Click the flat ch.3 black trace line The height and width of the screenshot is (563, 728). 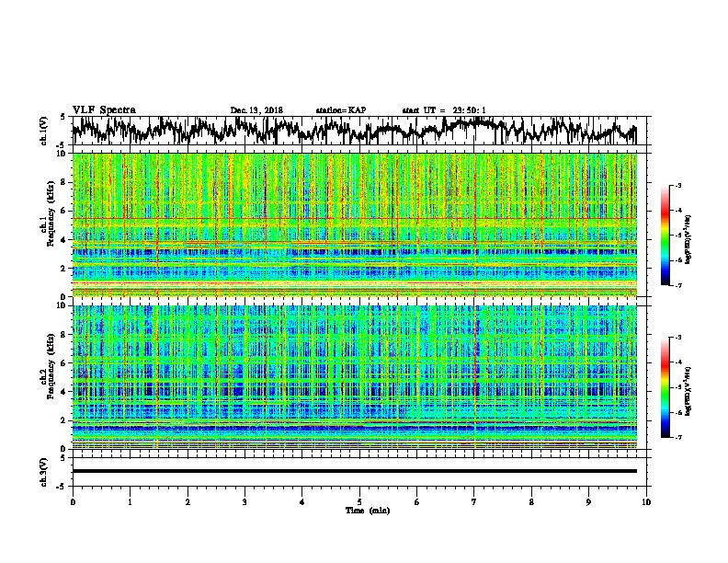[354, 471]
